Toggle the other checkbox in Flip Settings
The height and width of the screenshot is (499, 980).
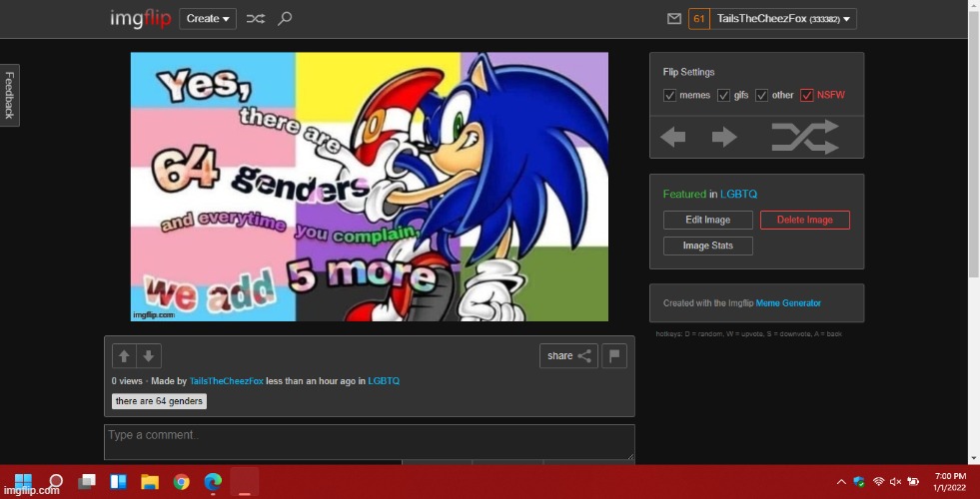(x=761, y=95)
